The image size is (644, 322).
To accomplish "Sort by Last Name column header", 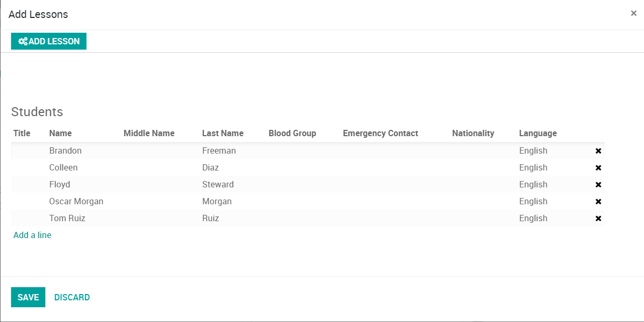I will click(x=223, y=133).
